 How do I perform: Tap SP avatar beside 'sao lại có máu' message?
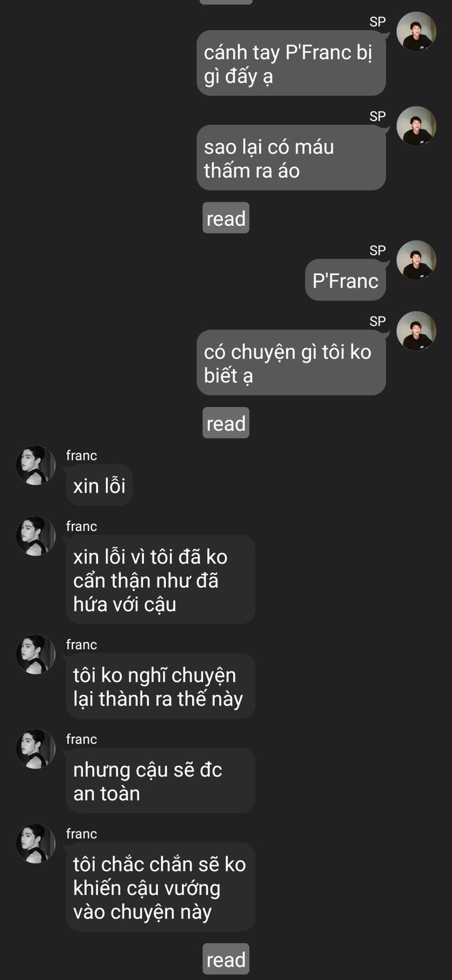point(416,126)
